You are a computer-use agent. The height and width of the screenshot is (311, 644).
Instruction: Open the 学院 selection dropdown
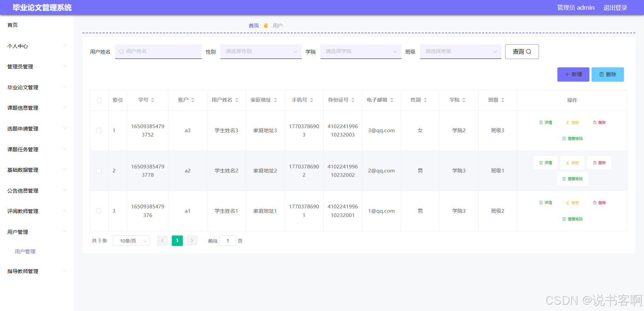tap(361, 51)
